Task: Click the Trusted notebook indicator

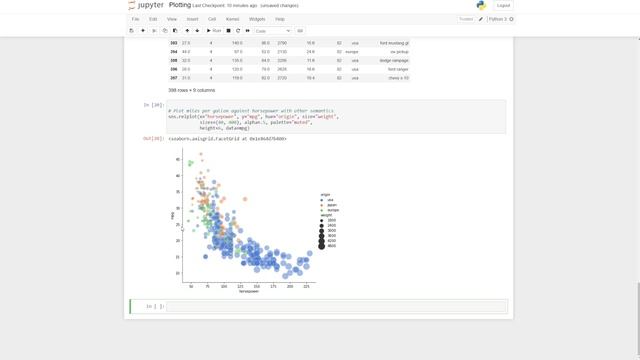Action: pyautogui.click(x=466, y=19)
